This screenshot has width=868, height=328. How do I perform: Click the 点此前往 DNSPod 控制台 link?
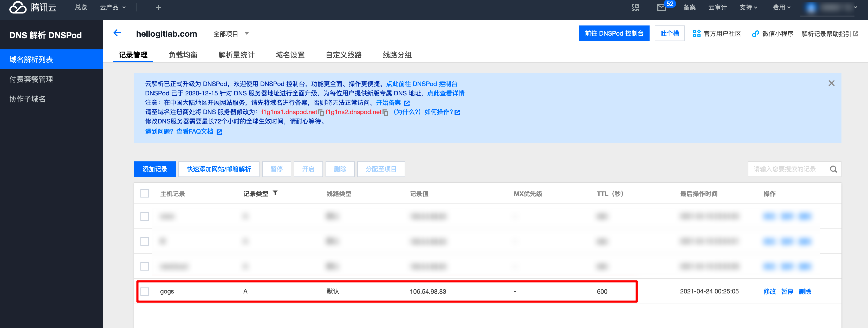point(422,83)
